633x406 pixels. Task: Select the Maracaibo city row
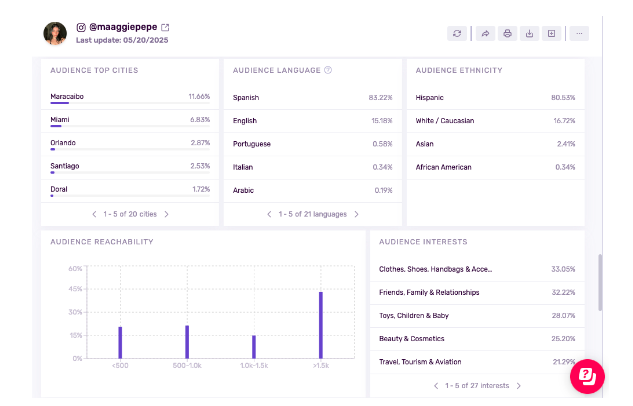(x=130, y=97)
